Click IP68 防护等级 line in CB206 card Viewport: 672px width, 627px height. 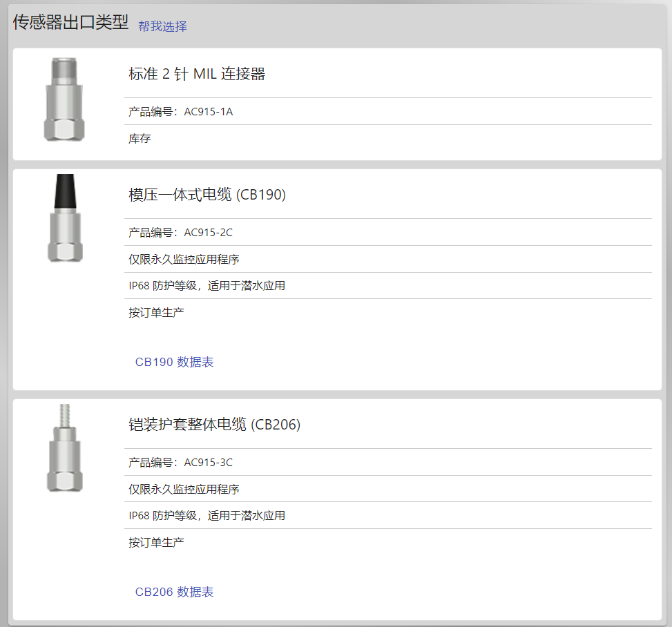click(207, 516)
